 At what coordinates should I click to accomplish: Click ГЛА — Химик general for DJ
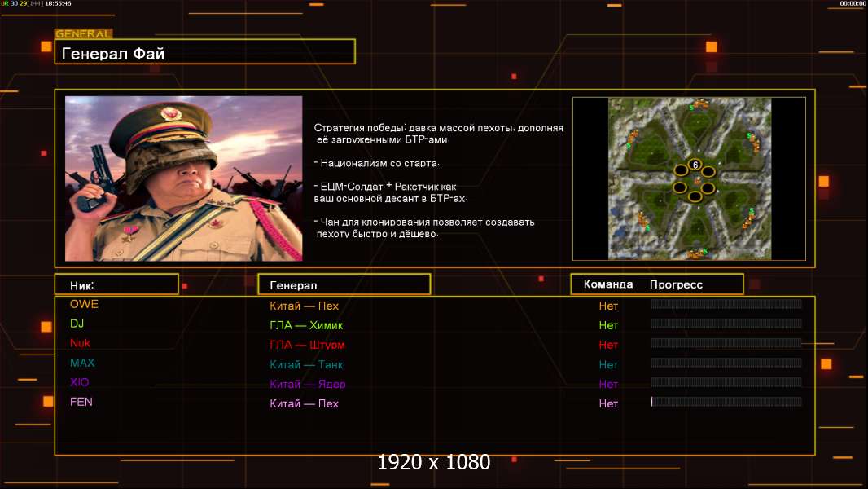[306, 325]
